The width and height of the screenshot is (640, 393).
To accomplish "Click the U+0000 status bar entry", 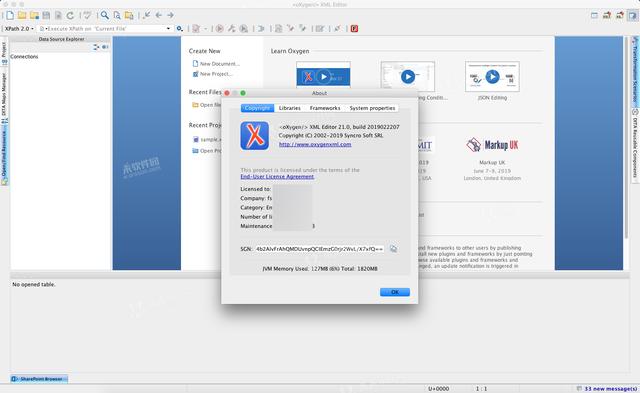I will [438, 389].
